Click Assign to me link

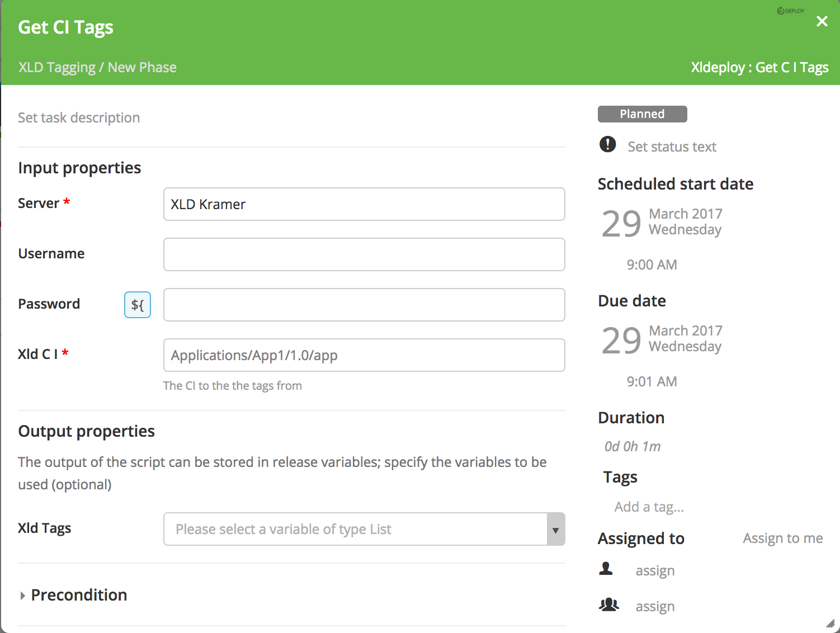pyautogui.click(x=783, y=538)
